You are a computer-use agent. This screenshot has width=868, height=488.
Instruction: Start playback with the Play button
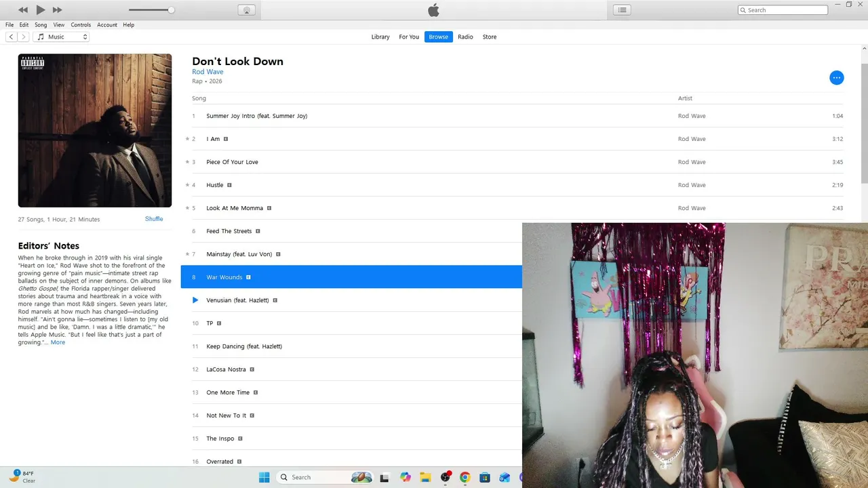[41, 9]
